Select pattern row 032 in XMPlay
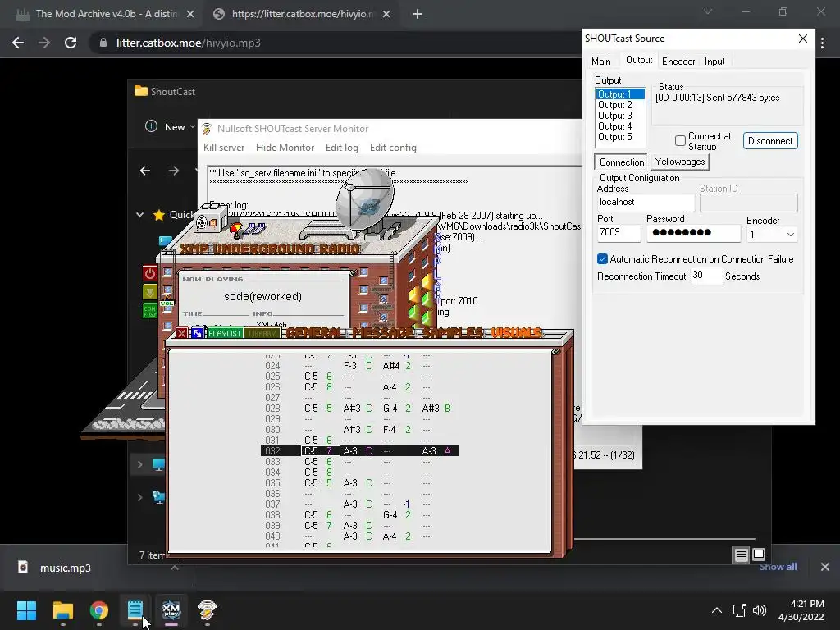This screenshot has width=840, height=630. click(359, 451)
